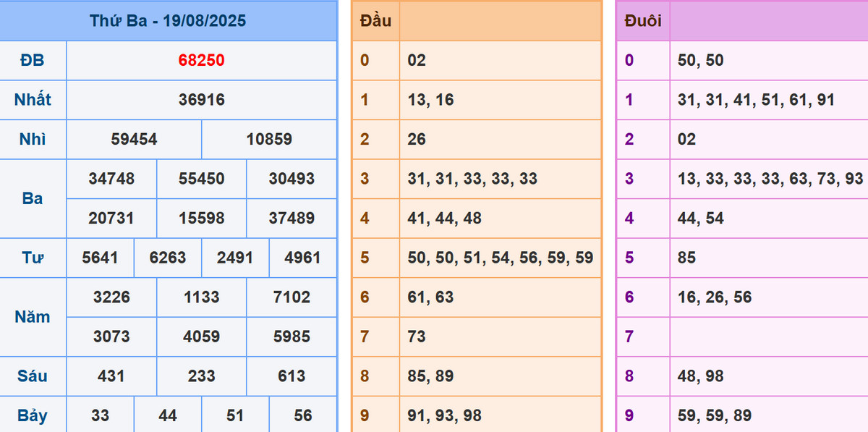Click the ĐB row label
The height and width of the screenshot is (432, 868).
[33, 61]
